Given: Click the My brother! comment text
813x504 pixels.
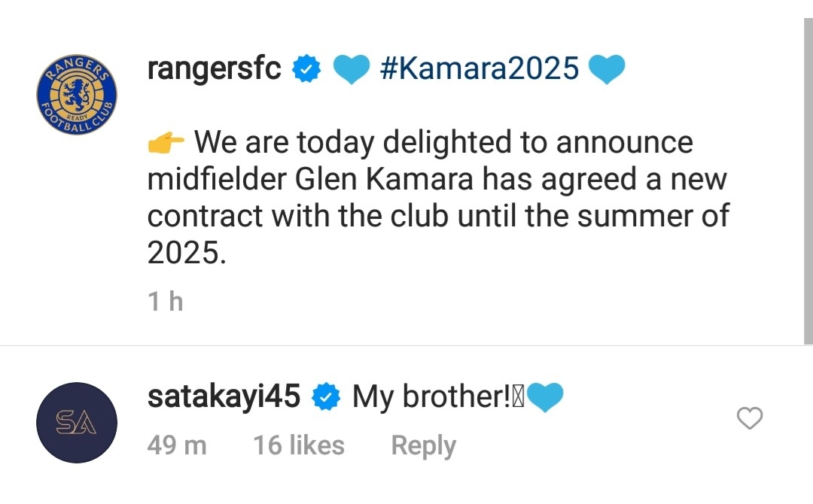Looking at the screenshot, I should click(x=431, y=396).
